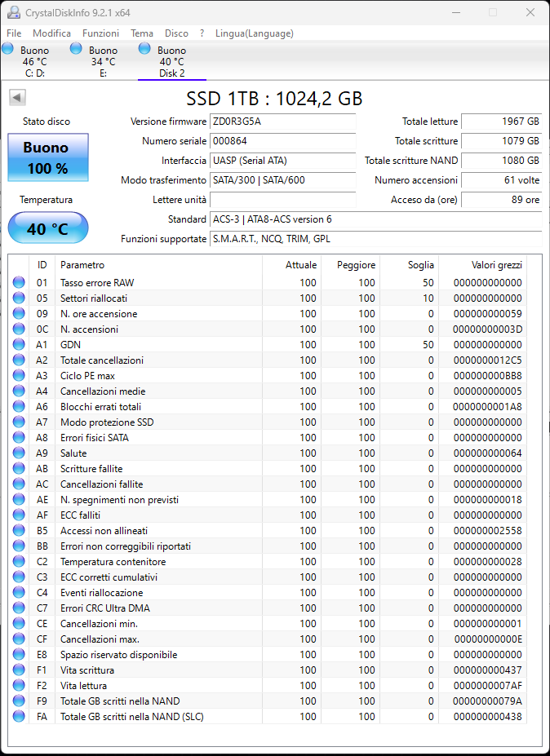The width and height of the screenshot is (550, 756).
Task: Click raw value 000000002558
Action: click(x=487, y=530)
